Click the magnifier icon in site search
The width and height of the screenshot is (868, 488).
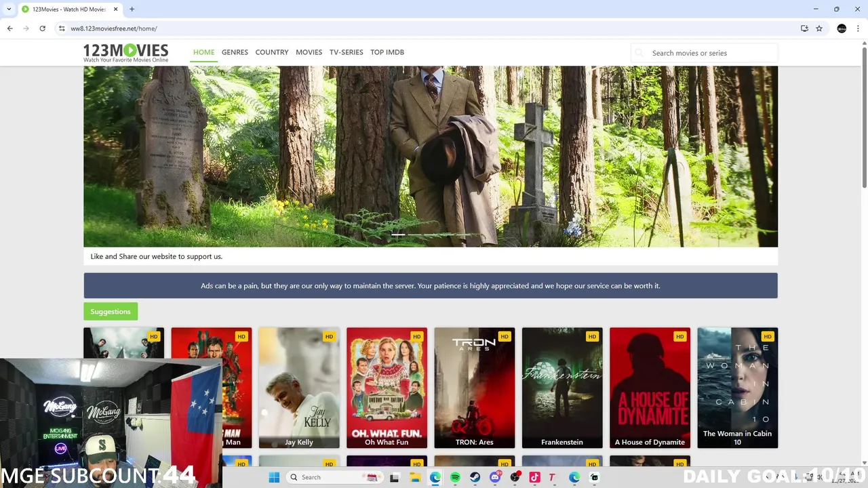(639, 53)
